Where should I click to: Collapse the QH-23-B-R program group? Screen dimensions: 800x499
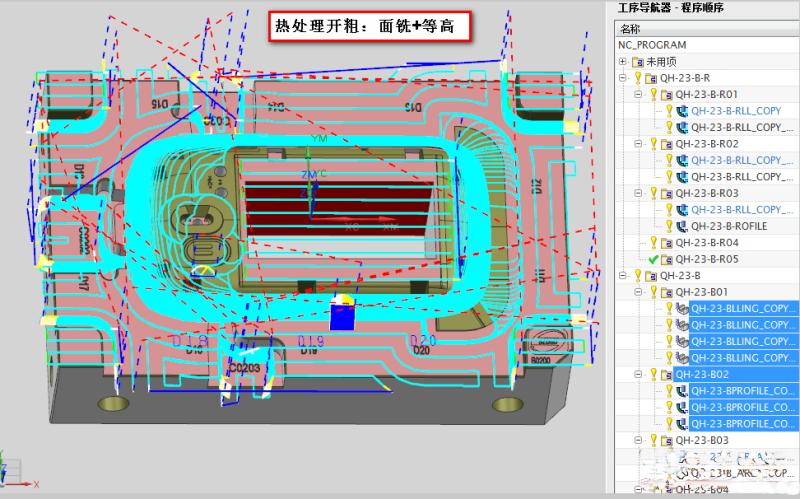(624, 78)
